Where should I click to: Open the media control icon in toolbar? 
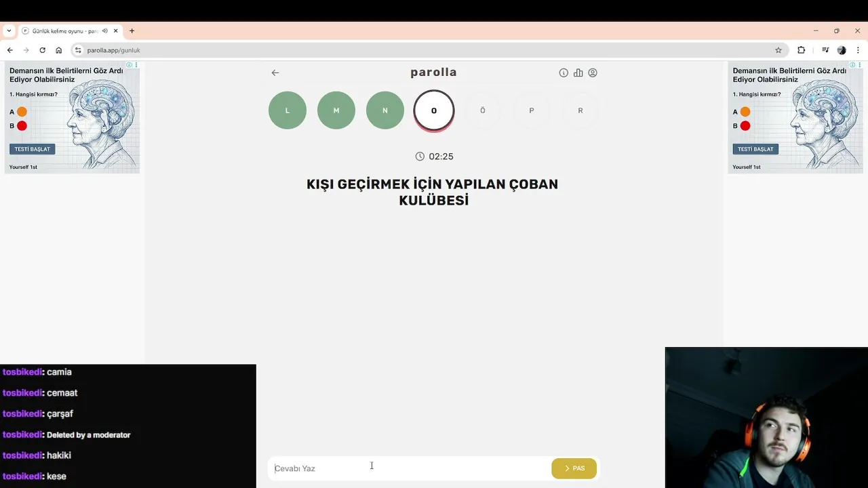tap(825, 50)
